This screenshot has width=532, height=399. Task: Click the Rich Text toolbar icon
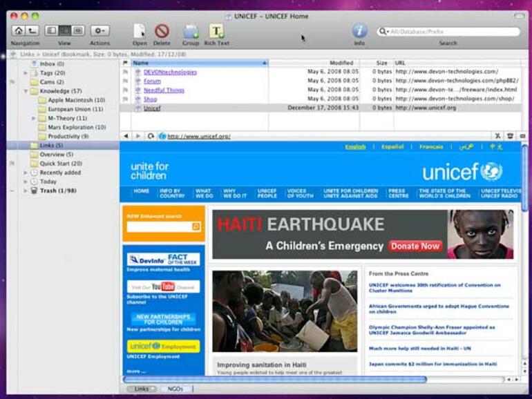216,31
